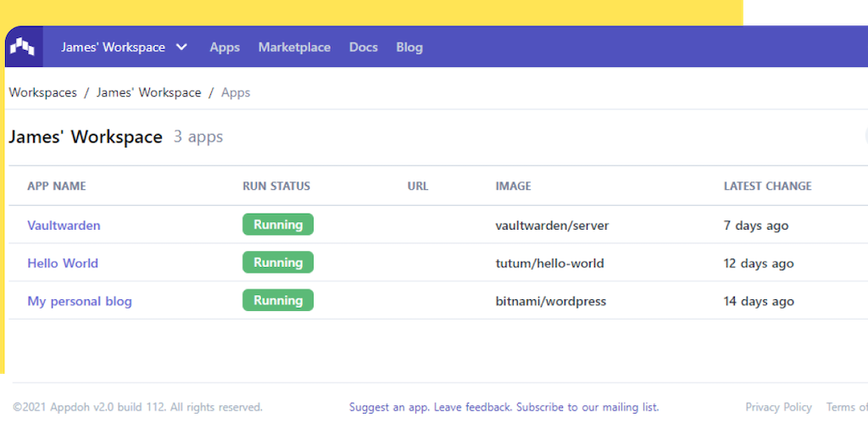Click the Suggest an app link
868x434 pixels.
click(389, 407)
